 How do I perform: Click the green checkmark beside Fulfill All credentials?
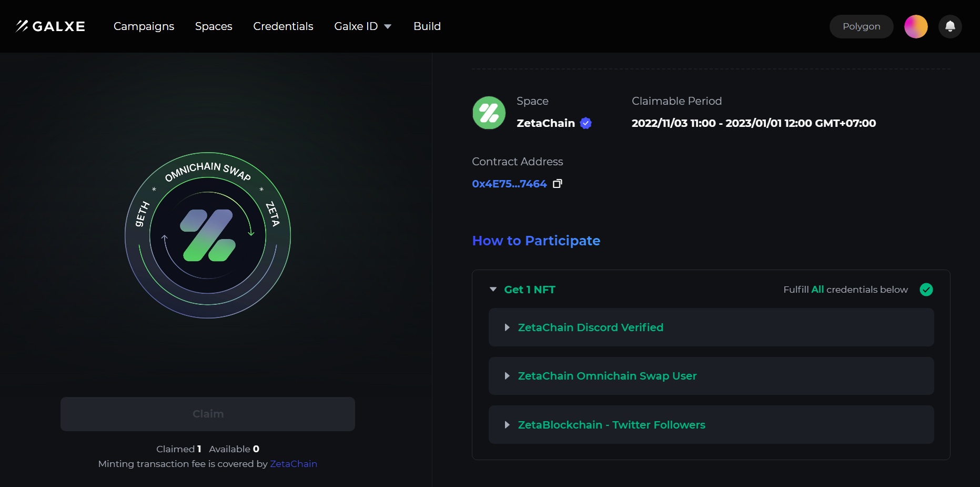(x=926, y=290)
